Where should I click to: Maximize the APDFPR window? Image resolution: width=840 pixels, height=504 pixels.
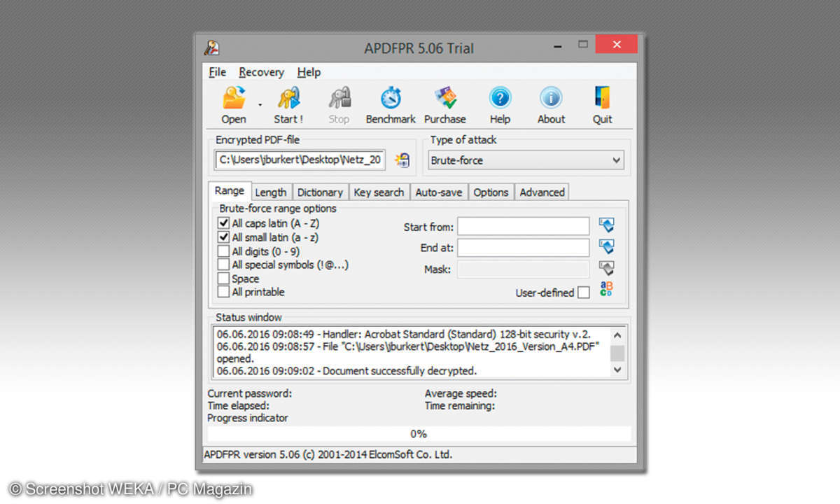tap(583, 45)
